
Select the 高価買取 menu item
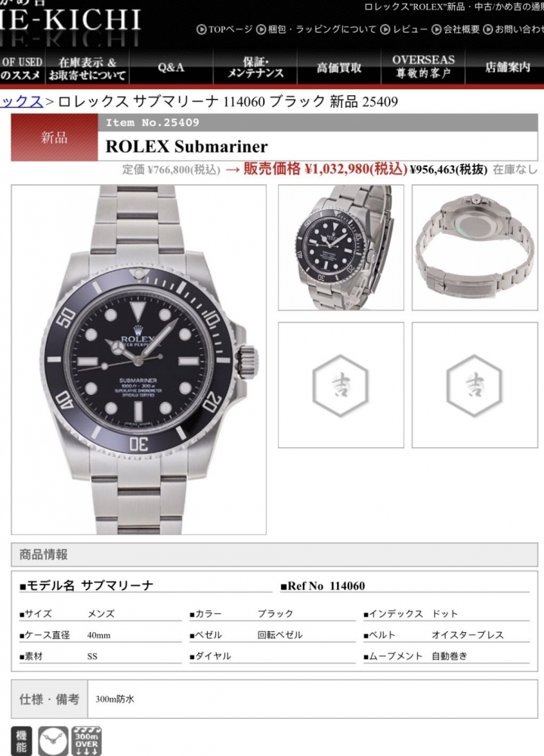pos(339,67)
